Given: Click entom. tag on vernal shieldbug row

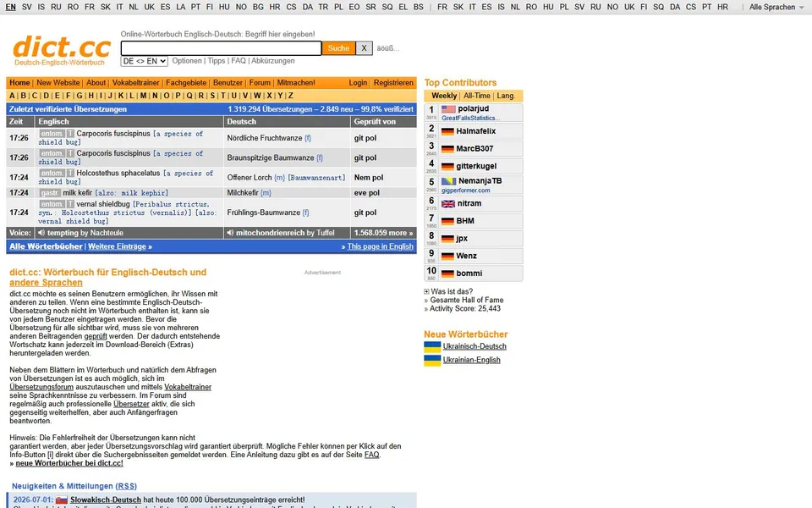Looking at the screenshot, I should coord(52,204).
